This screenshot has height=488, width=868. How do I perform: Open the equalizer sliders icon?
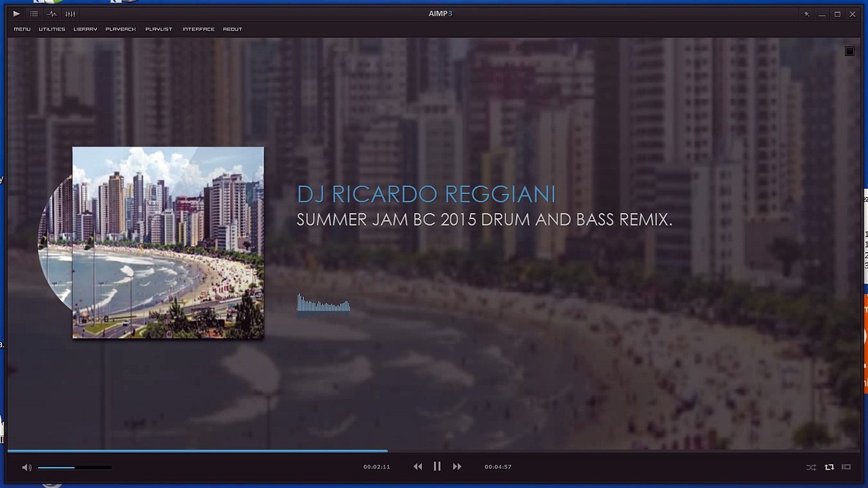[71, 14]
